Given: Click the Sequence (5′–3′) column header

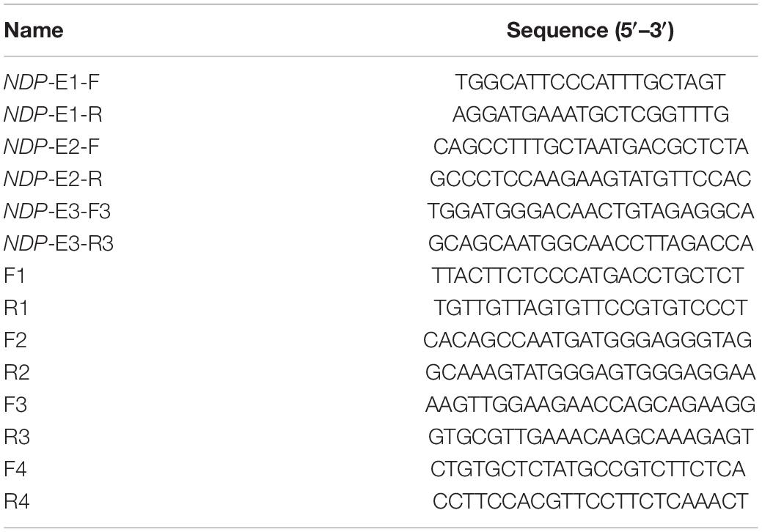Looking at the screenshot, I should (590, 31).
